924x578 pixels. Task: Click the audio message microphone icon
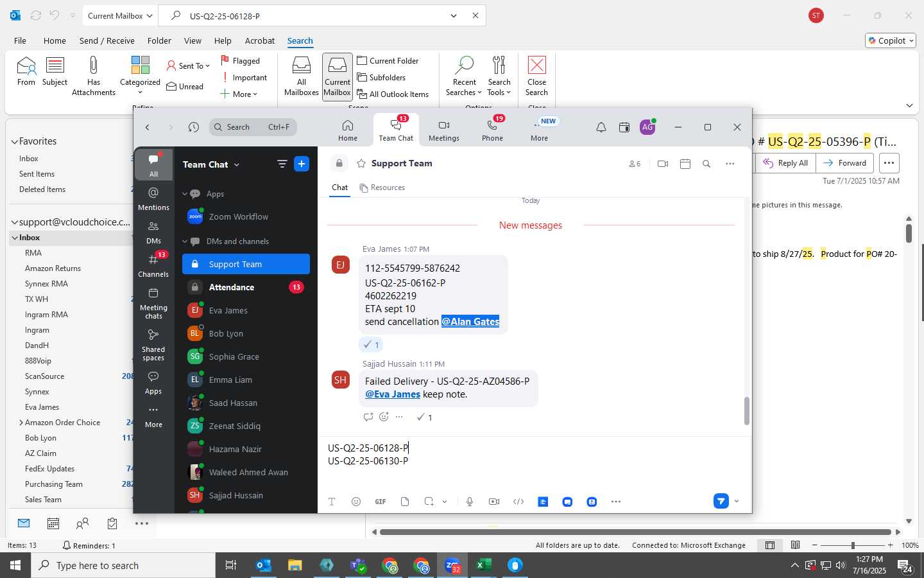[470, 502]
